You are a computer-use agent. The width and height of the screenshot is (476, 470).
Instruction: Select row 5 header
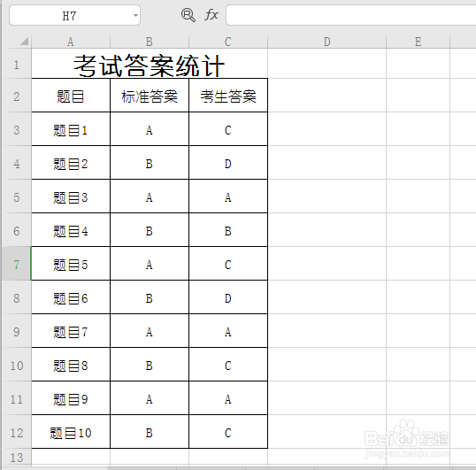17,197
